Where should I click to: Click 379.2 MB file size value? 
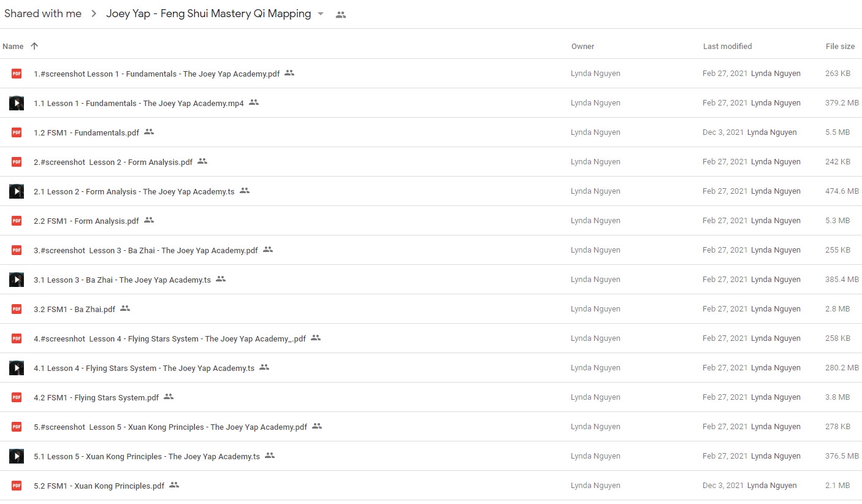click(842, 103)
